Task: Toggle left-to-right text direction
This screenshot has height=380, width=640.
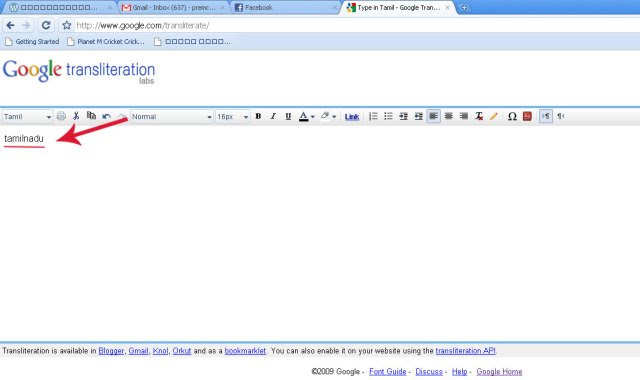Action: pos(546,116)
